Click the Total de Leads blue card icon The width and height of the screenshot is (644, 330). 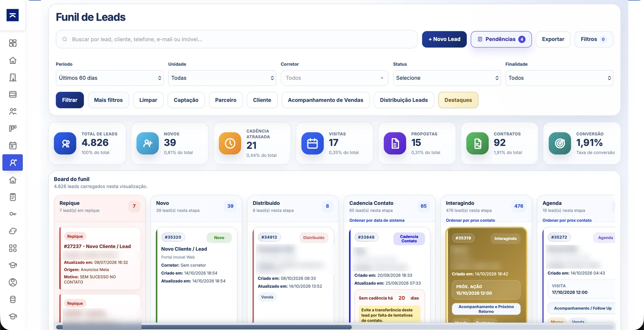pos(65,143)
